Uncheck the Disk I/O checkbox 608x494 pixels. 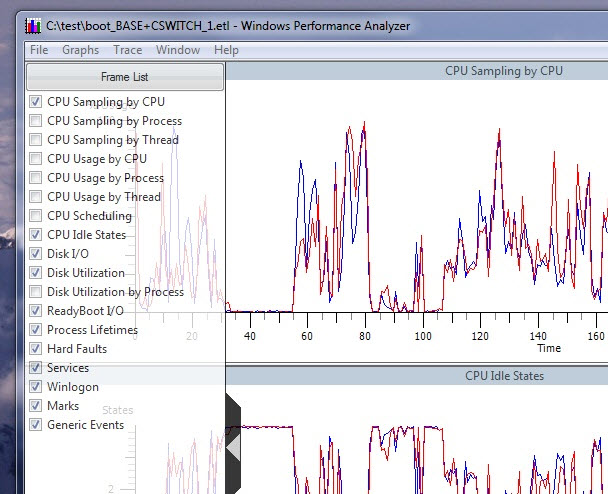(36, 254)
